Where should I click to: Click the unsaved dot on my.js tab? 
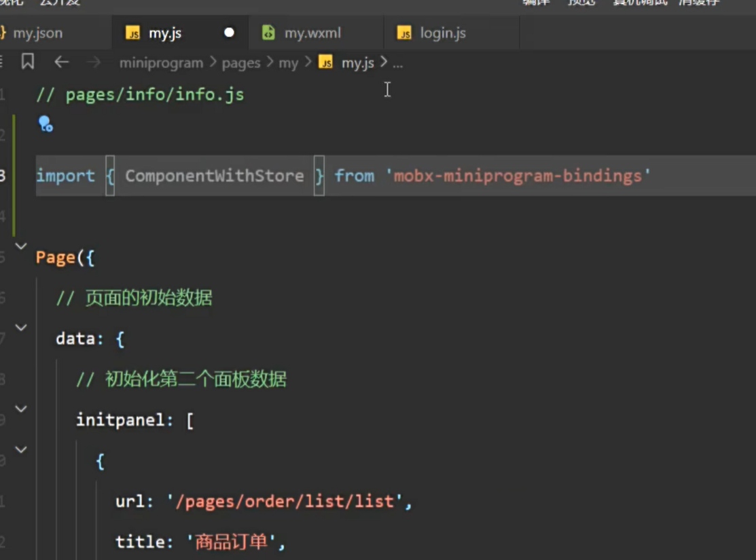[x=229, y=33]
